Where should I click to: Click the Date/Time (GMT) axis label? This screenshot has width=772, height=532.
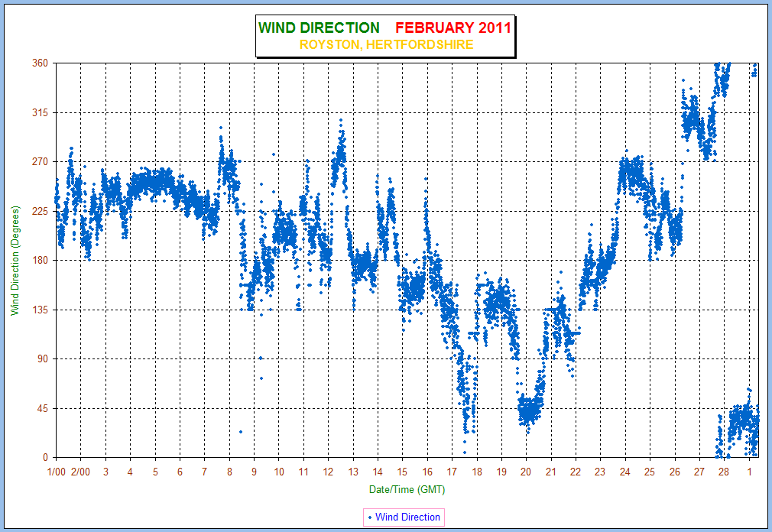coord(407,490)
